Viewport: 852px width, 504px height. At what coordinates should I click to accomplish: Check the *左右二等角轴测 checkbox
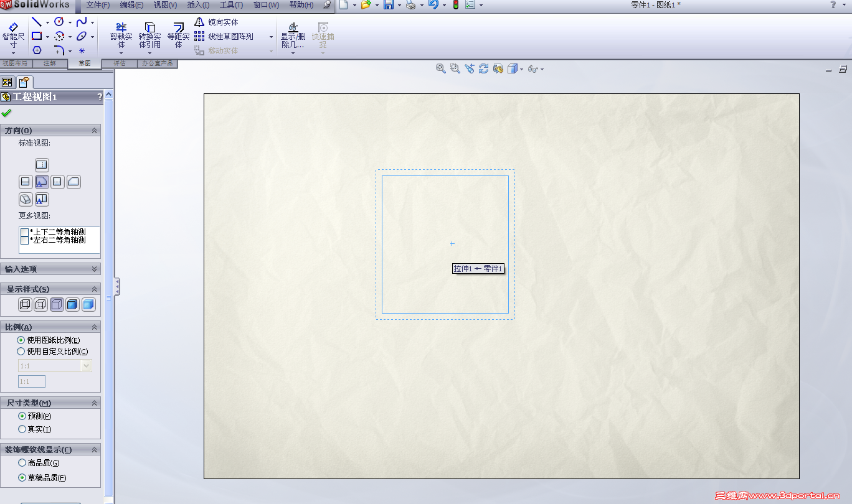pyautogui.click(x=25, y=240)
